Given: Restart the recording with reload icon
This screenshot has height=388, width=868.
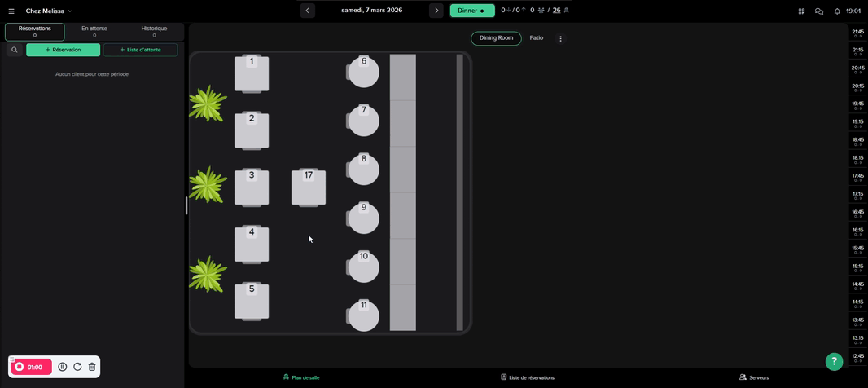Looking at the screenshot, I should (77, 367).
